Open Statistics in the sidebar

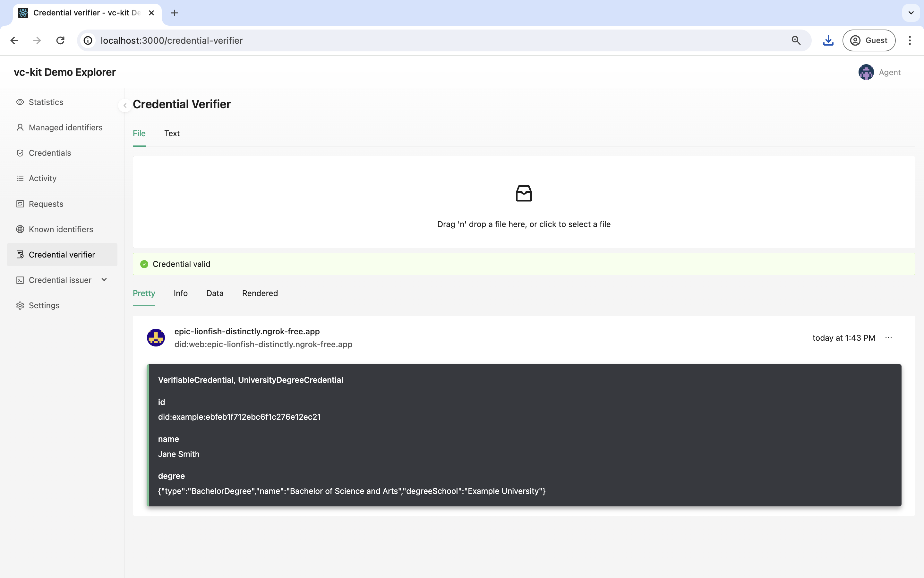coord(62,102)
